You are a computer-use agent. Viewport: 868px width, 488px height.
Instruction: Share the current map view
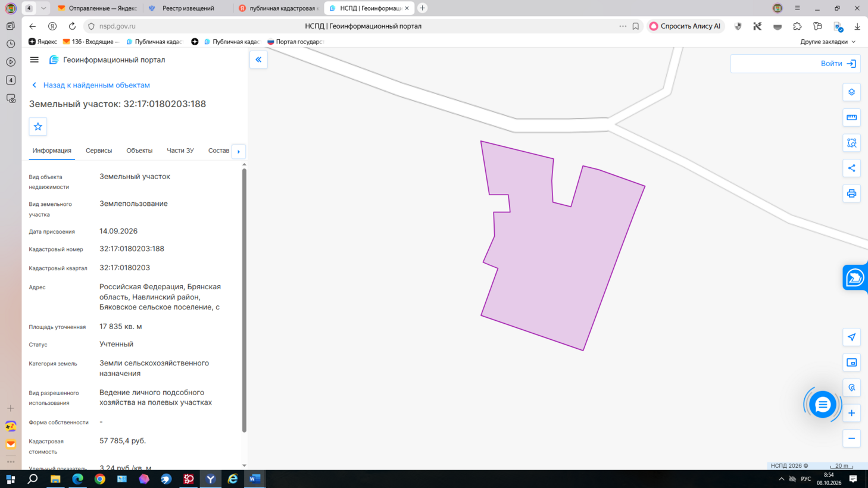[851, 168]
